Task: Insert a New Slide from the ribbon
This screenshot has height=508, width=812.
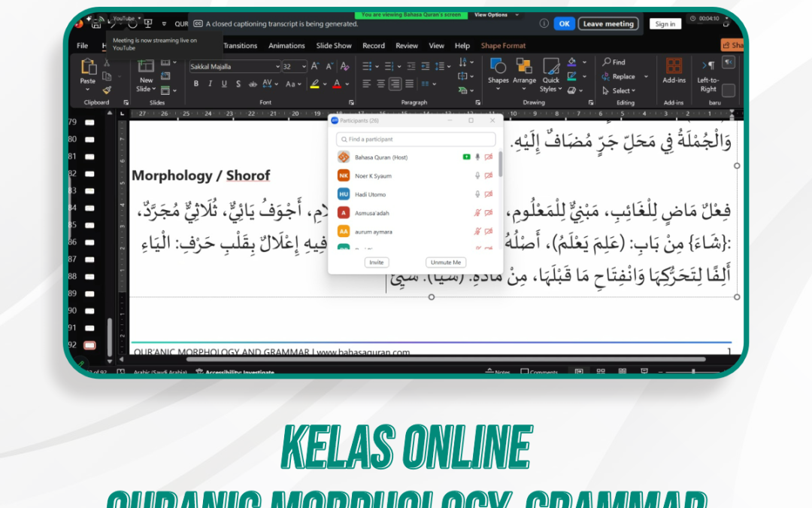Action: pyautogui.click(x=146, y=75)
